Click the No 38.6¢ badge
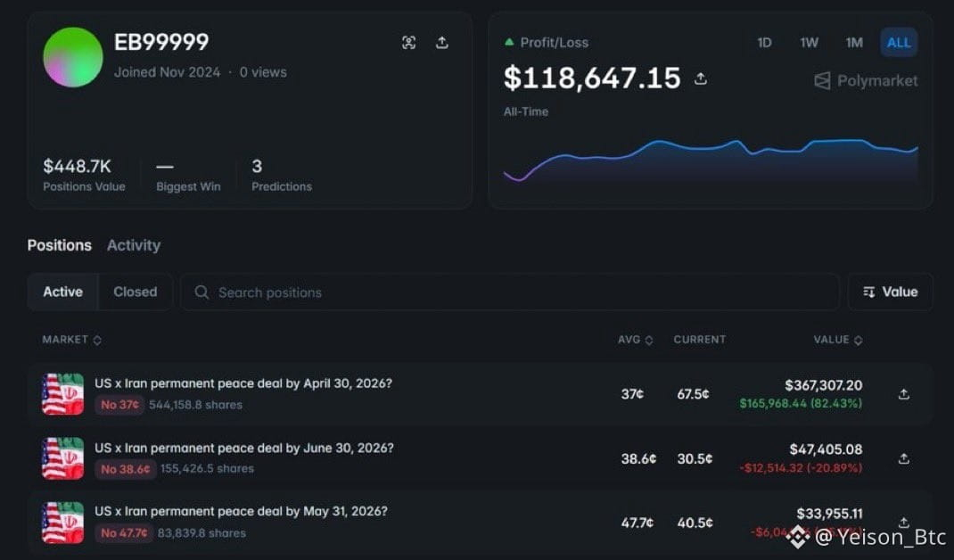Image resolution: width=954 pixels, height=560 pixels. point(126,469)
